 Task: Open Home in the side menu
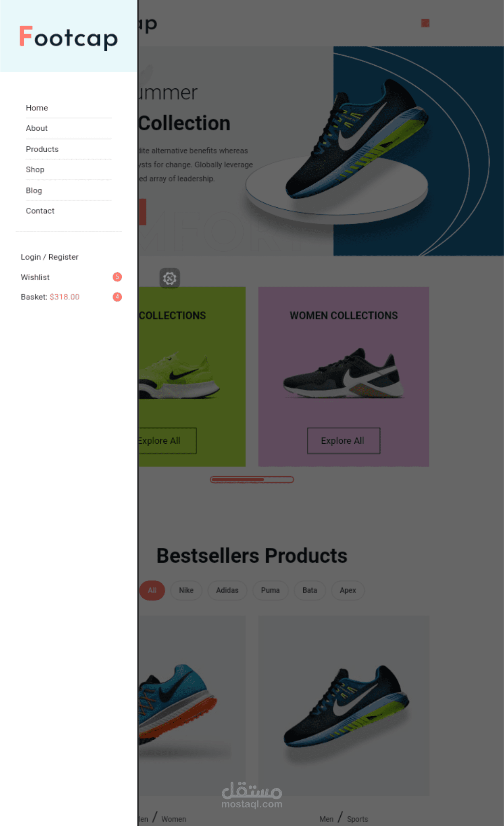click(37, 108)
